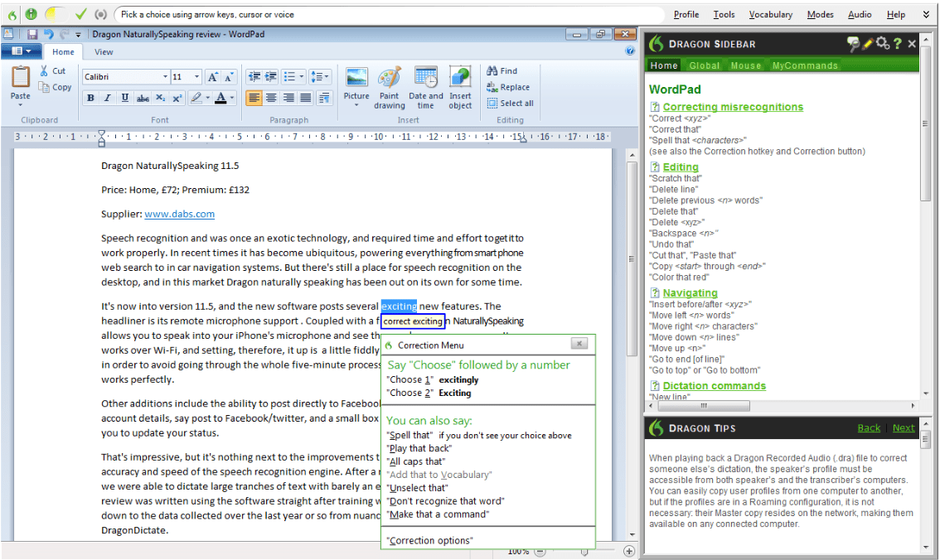
Task: Toggle Bold formatting
Action: point(90,98)
